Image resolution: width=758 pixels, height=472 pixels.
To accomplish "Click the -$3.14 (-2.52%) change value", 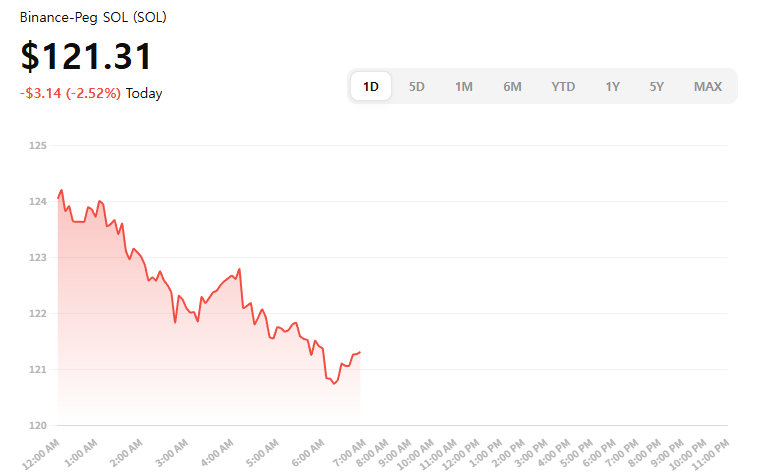I will pos(70,93).
